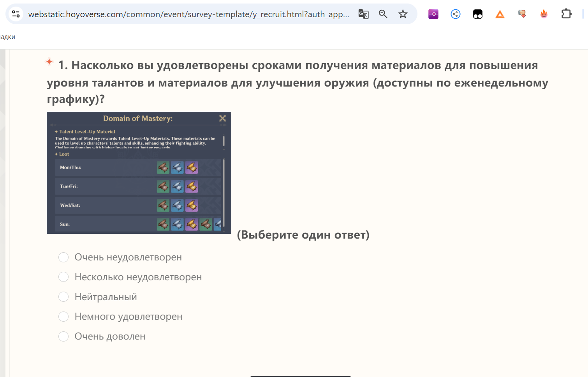588x377 pixels.
Task: Select 'Нейтральный' radio option
Action: (63, 297)
